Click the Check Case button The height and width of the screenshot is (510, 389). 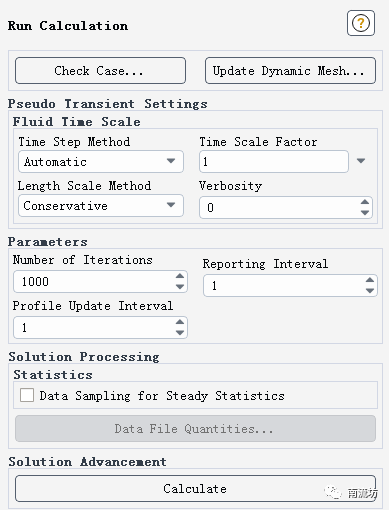[x=100, y=71]
